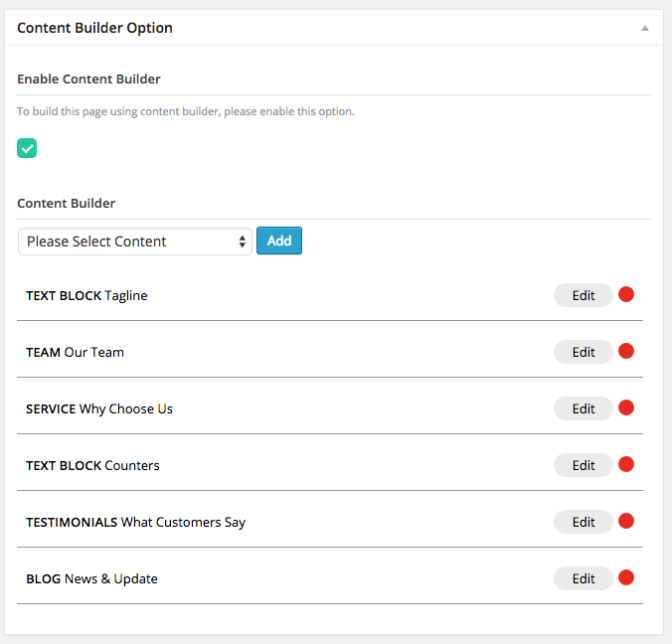Select the BLOG News & Update label
Image resolution: width=672 pixels, height=644 pixels.
pos(91,578)
